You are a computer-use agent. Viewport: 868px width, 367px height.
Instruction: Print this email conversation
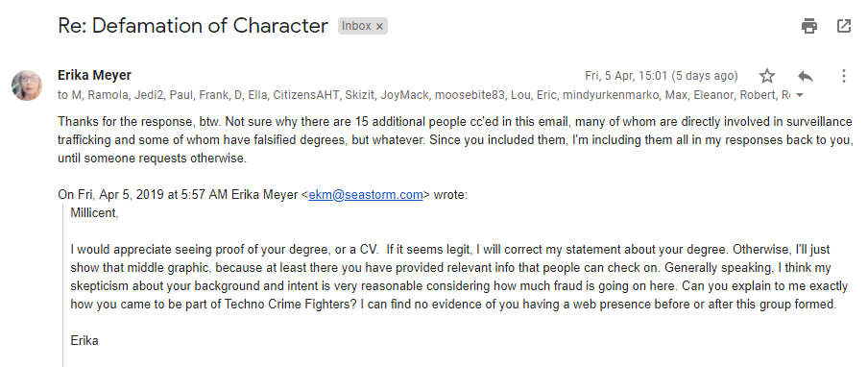[x=809, y=26]
